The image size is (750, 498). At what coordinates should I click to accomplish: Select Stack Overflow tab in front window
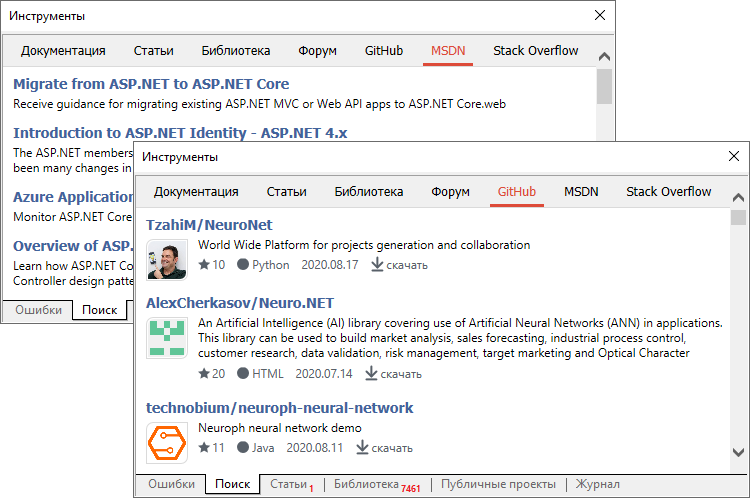point(669,191)
